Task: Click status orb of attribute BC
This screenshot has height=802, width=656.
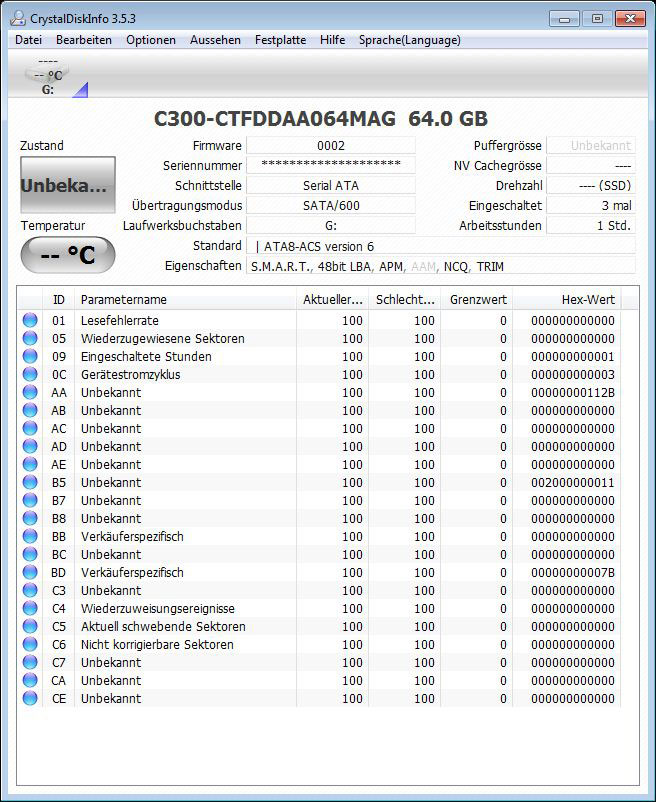Action: pyautogui.click(x=30, y=554)
